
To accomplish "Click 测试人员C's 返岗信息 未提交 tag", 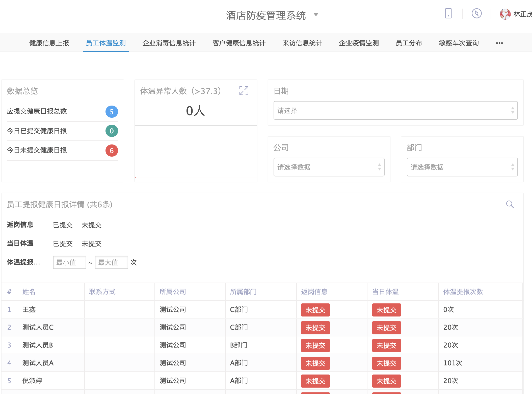I will point(315,328).
